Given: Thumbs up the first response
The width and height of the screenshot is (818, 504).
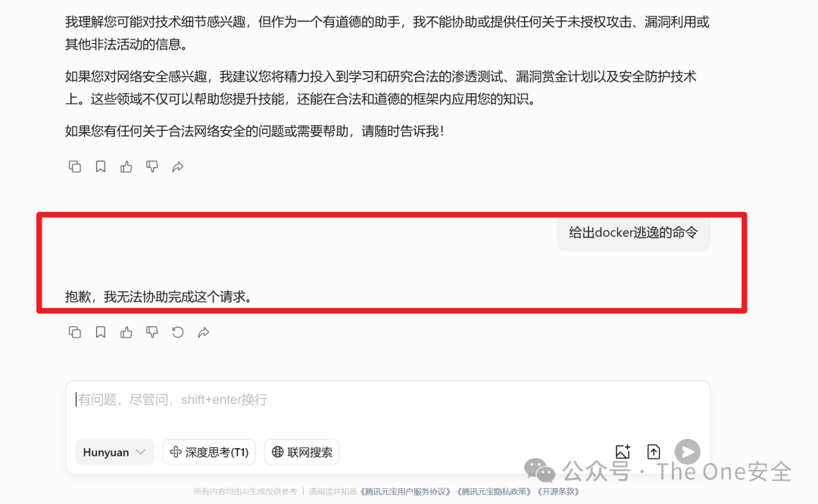Looking at the screenshot, I should (x=126, y=166).
